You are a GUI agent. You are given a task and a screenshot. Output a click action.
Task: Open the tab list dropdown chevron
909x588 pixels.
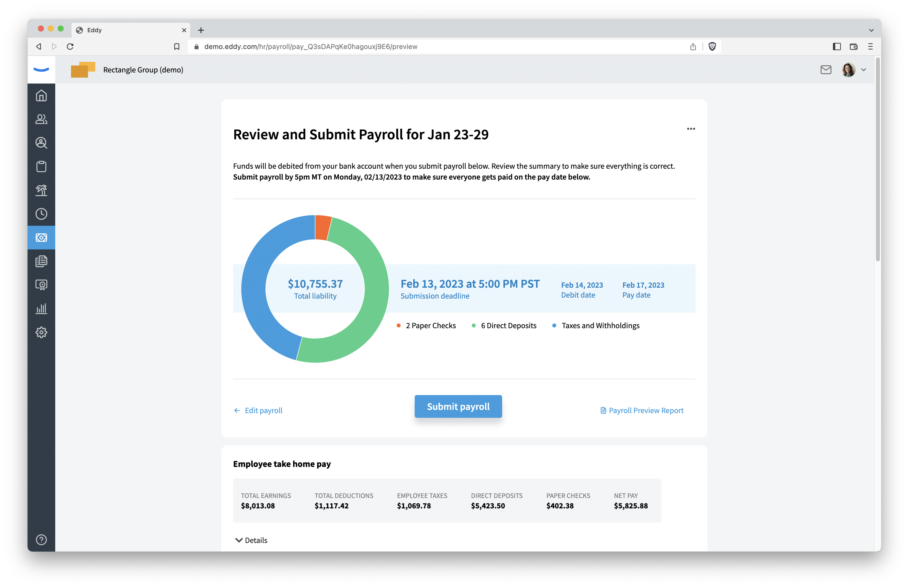871,30
